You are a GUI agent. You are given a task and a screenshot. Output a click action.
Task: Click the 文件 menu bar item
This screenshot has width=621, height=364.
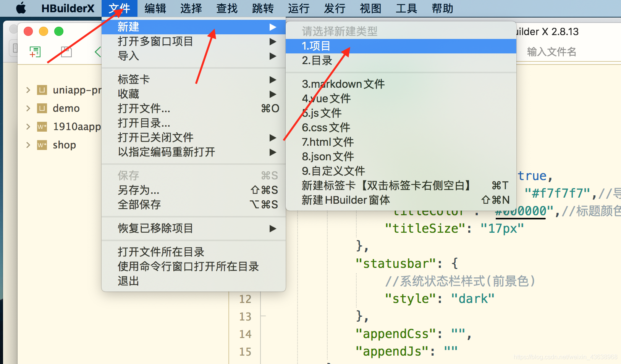pos(119,8)
